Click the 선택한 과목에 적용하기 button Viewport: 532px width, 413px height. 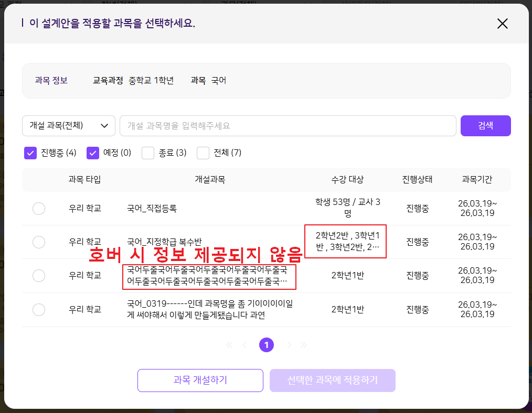coord(333,381)
